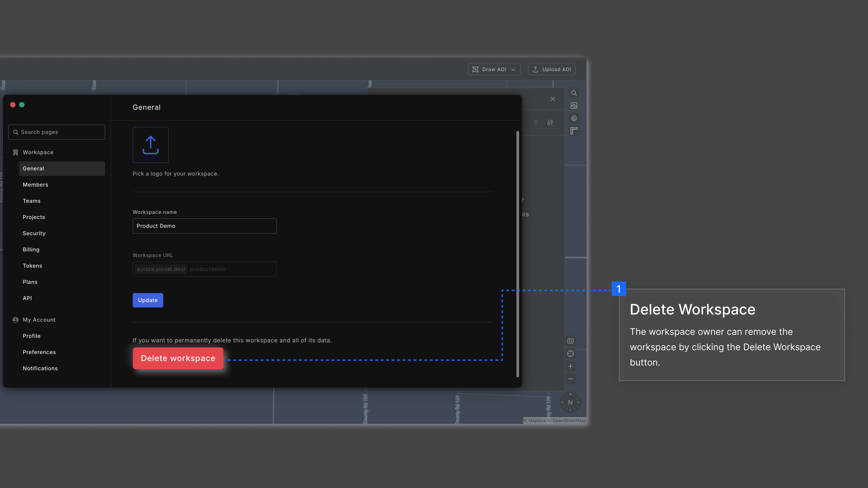Zoom in with the plus icon
The image size is (868, 488).
tap(570, 366)
